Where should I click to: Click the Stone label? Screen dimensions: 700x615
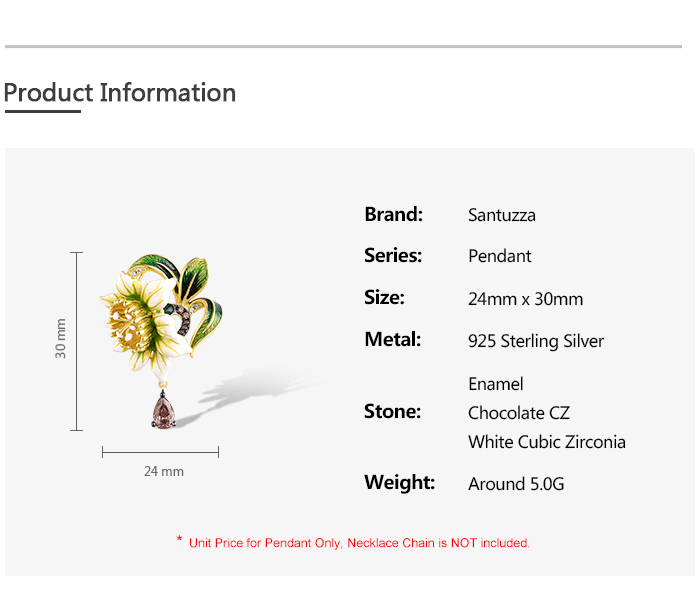(393, 411)
